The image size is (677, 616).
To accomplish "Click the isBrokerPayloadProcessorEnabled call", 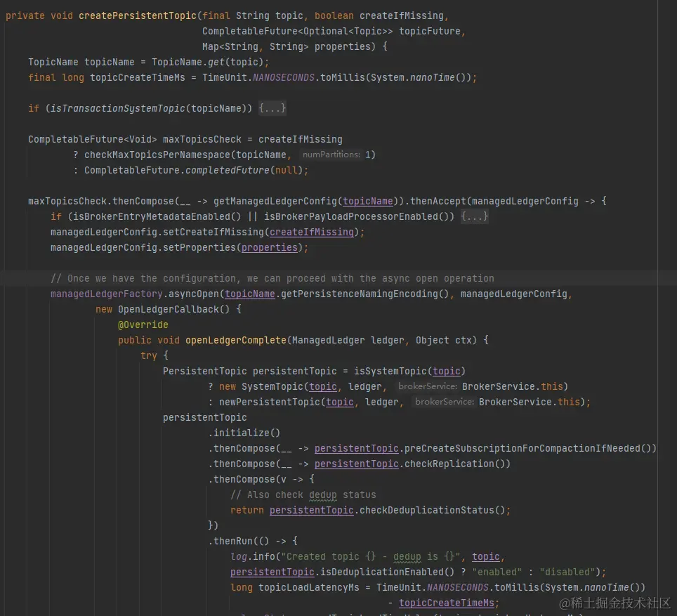I will click(351, 217).
